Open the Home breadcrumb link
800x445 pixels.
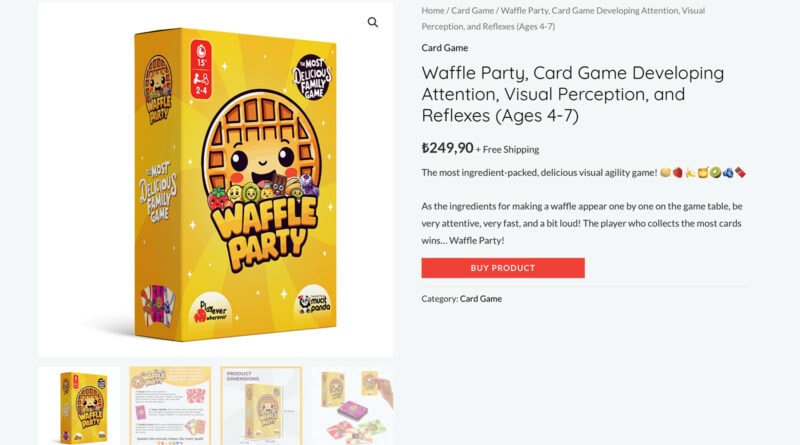tap(433, 10)
